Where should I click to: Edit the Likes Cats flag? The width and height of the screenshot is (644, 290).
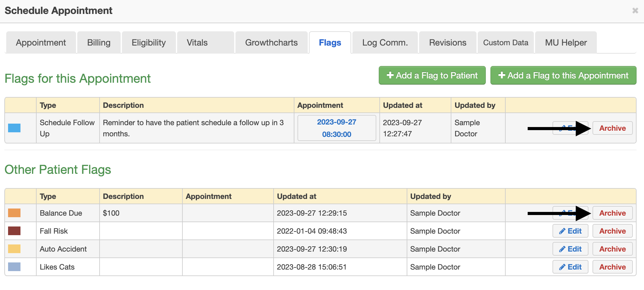(570, 267)
